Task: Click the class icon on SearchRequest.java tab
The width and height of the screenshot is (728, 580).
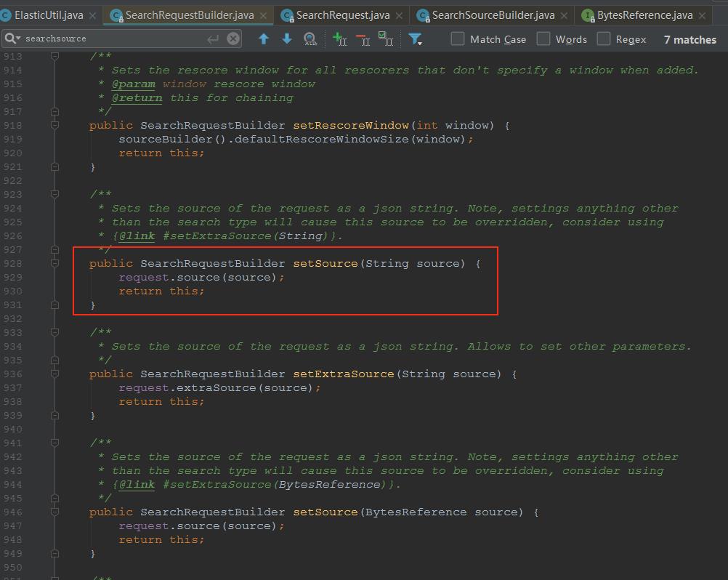Action: tap(288, 16)
